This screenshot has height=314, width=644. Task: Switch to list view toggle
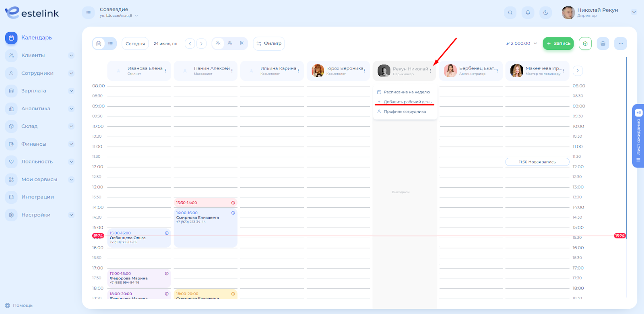tap(110, 43)
